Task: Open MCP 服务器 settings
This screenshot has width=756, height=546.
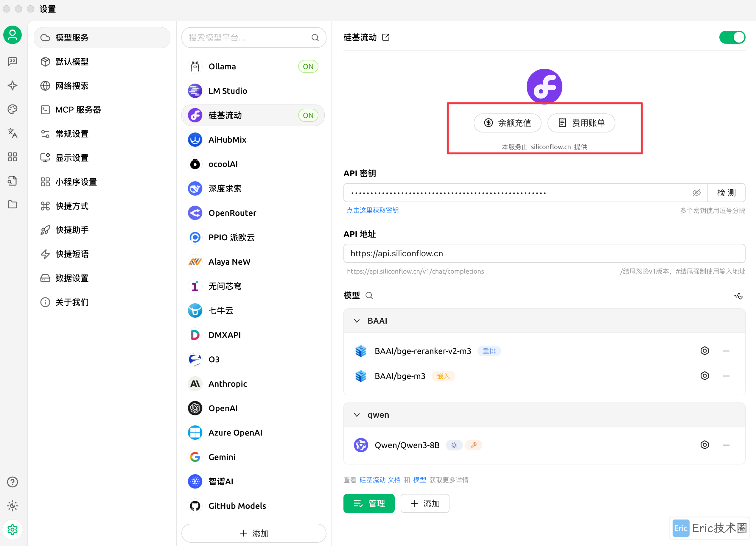Action: pos(102,110)
